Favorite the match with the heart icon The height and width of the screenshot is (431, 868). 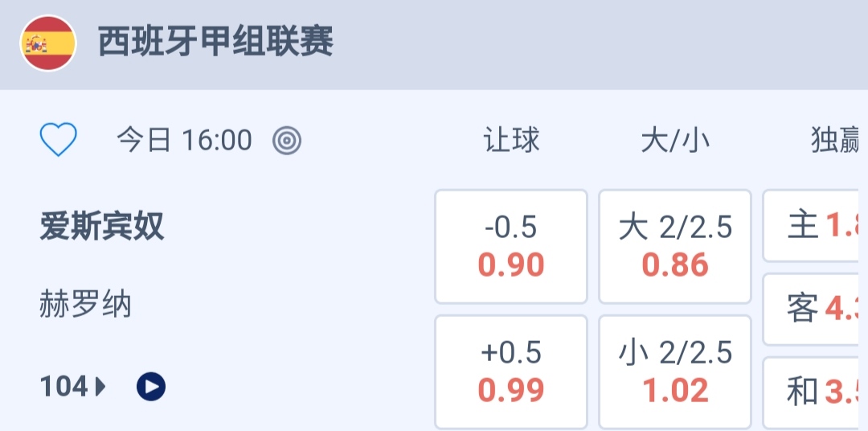(59, 141)
